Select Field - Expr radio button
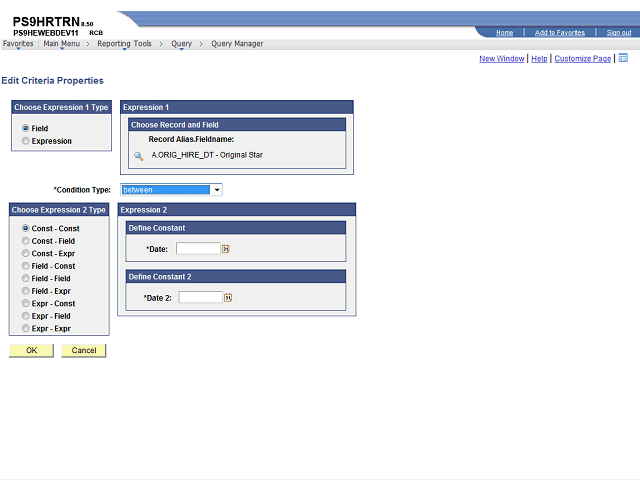This screenshot has height=480, width=640. point(26,291)
